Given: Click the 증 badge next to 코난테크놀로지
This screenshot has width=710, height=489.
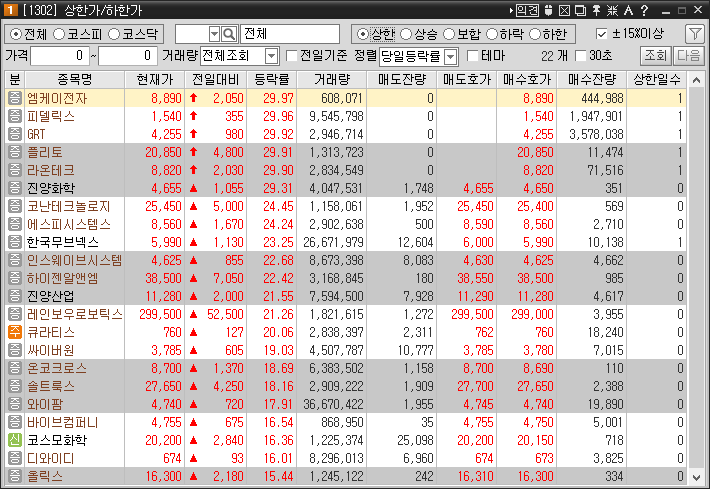Looking at the screenshot, I should [14, 206].
